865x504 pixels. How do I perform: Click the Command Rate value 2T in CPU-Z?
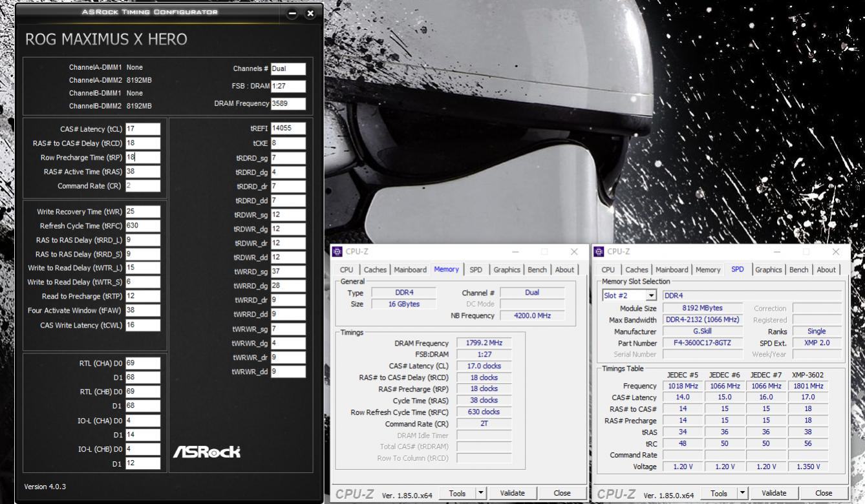[x=484, y=423]
